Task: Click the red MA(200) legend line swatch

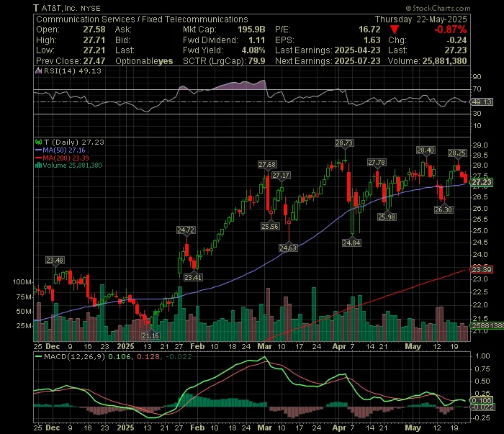Action: tap(39, 158)
